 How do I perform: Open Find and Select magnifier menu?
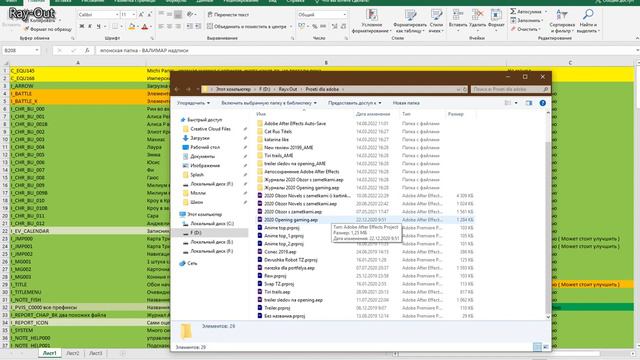588,21
